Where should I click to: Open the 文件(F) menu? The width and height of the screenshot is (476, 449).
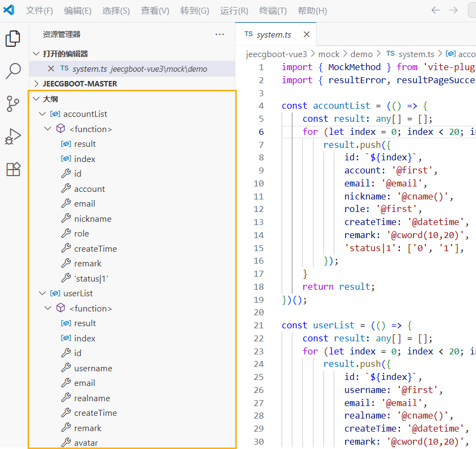coord(39,11)
